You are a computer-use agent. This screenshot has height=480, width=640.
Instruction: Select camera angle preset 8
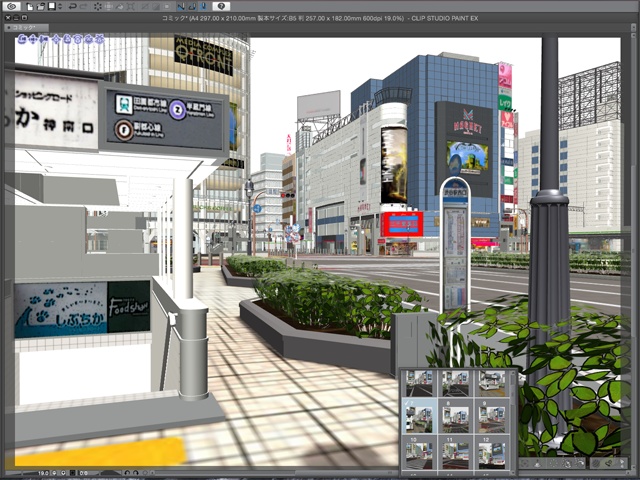[x=455, y=416]
